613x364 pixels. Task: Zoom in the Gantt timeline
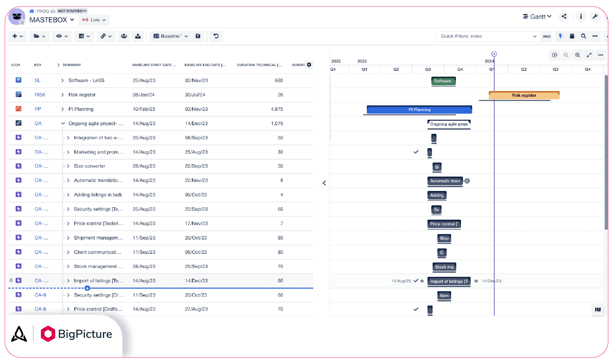(578, 55)
